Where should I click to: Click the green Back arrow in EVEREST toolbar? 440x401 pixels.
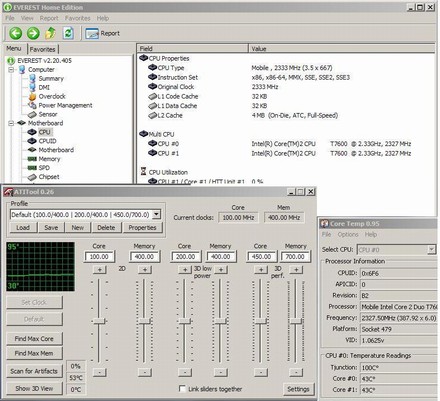(15, 33)
